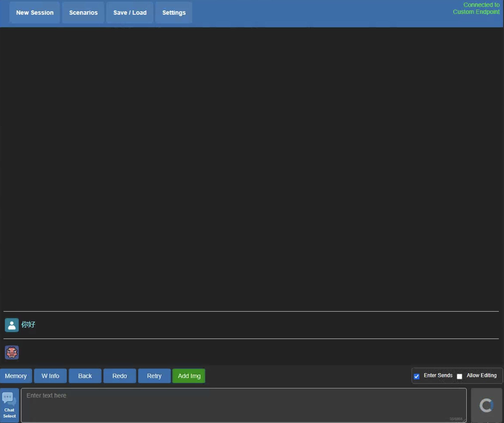Focus the Enter text here input
Viewport: 504px width, 423px height.
[x=244, y=405]
